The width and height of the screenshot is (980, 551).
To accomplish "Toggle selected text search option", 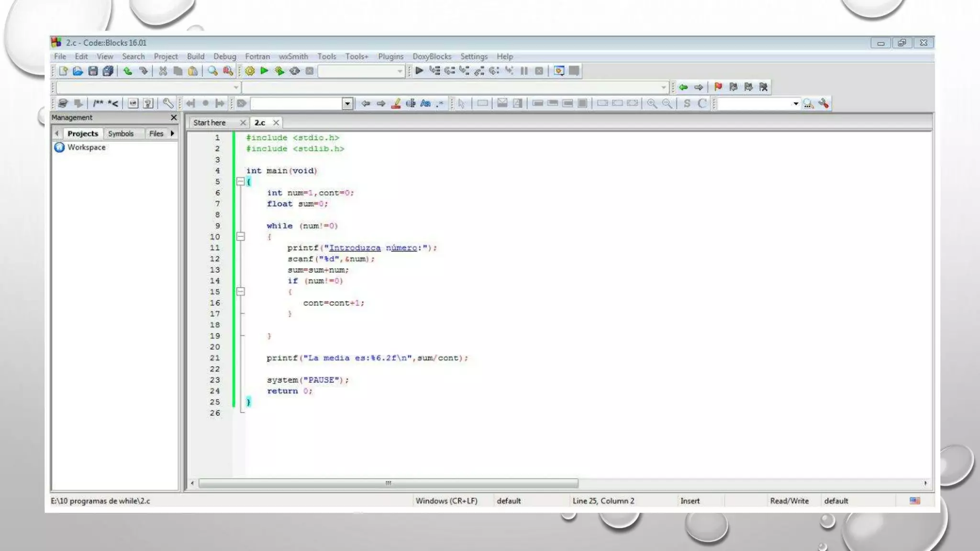I will point(411,103).
